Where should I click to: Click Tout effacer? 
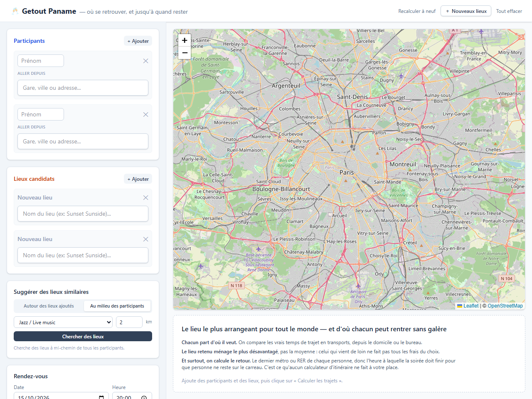509,11
